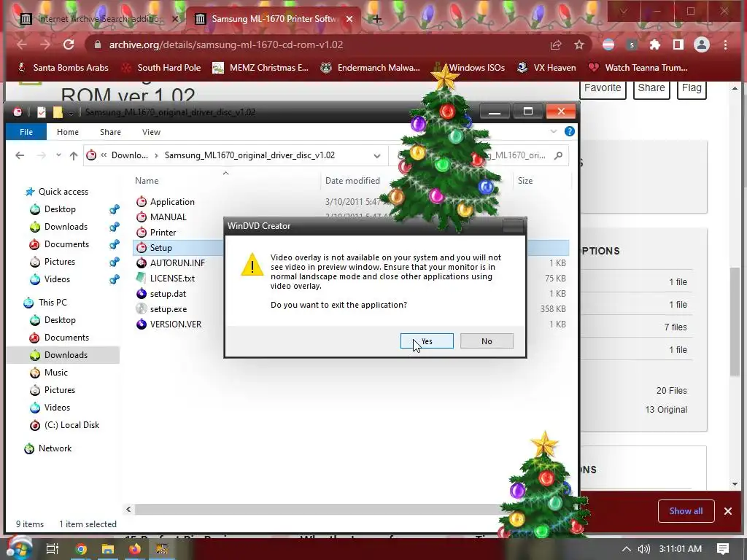Switch to Internet Archive Search tab
This screenshot has width=747, height=560.
tap(100, 19)
